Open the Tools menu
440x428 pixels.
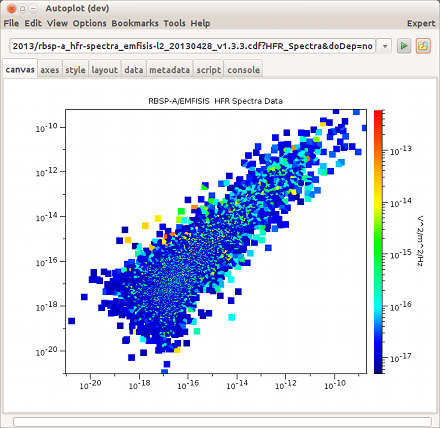[174, 23]
